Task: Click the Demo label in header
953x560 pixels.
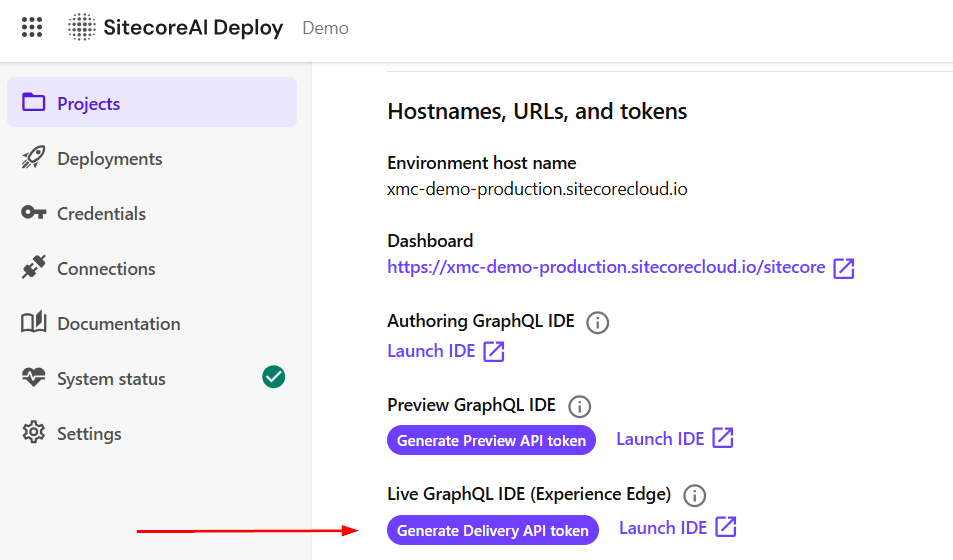Action: pyautogui.click(x=325, y=28)
